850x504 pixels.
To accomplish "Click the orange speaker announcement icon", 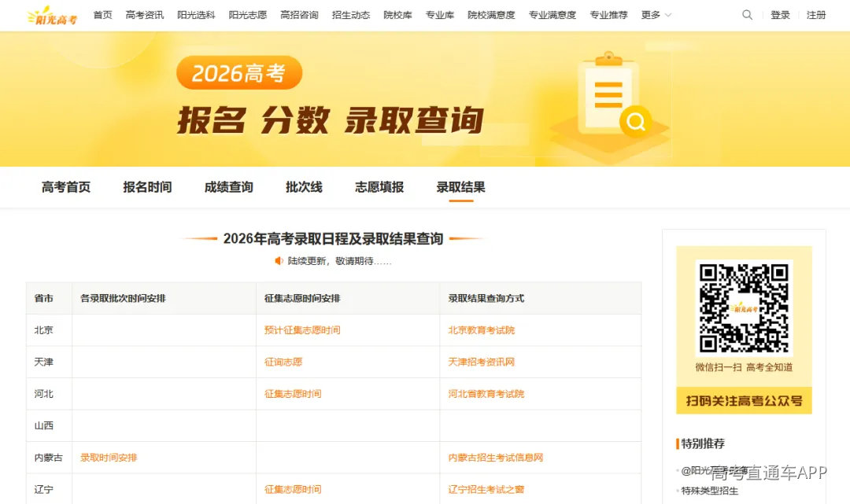I will pos(279,261).
